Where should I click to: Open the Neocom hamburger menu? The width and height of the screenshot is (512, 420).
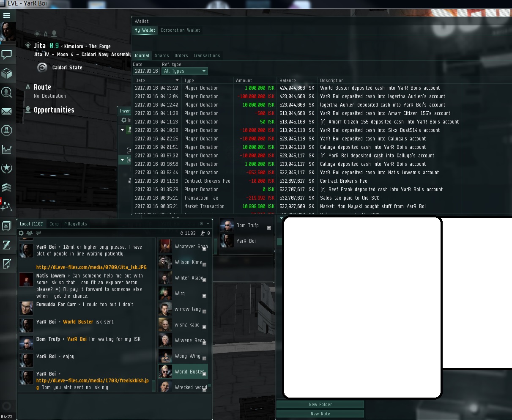(x=7, y=16)
